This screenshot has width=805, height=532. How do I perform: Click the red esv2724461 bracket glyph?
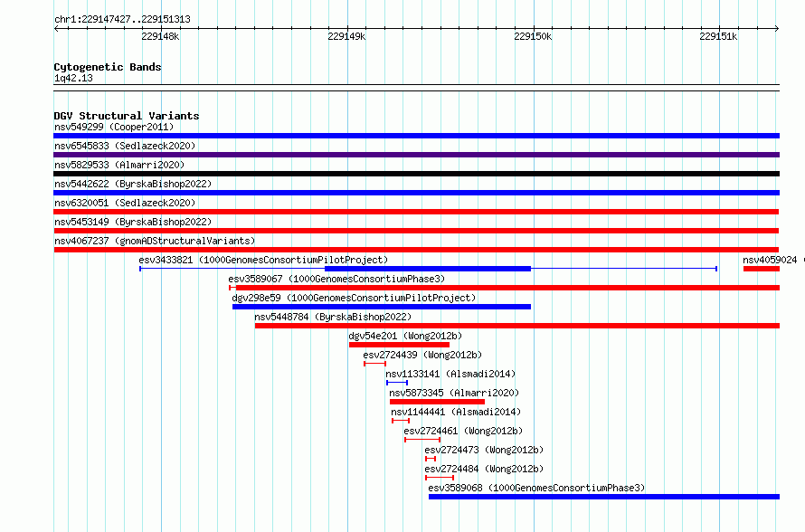pos(422,440)
